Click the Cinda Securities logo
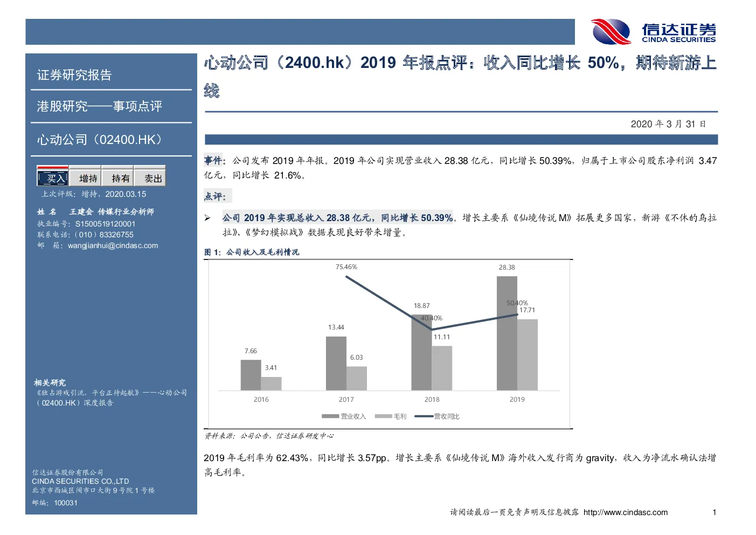The image size is (756, 535). click(654, 32)
